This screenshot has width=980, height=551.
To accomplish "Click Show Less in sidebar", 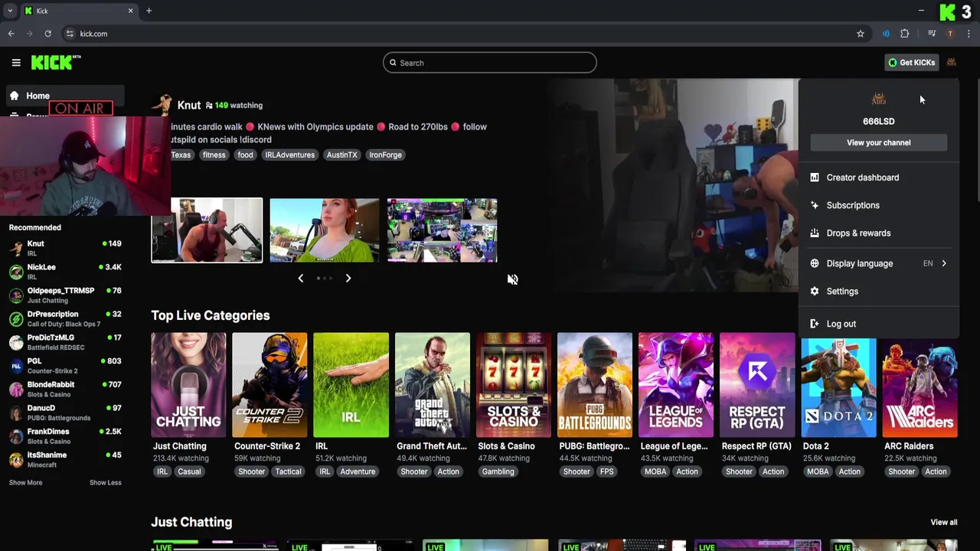I will point(105,483).
